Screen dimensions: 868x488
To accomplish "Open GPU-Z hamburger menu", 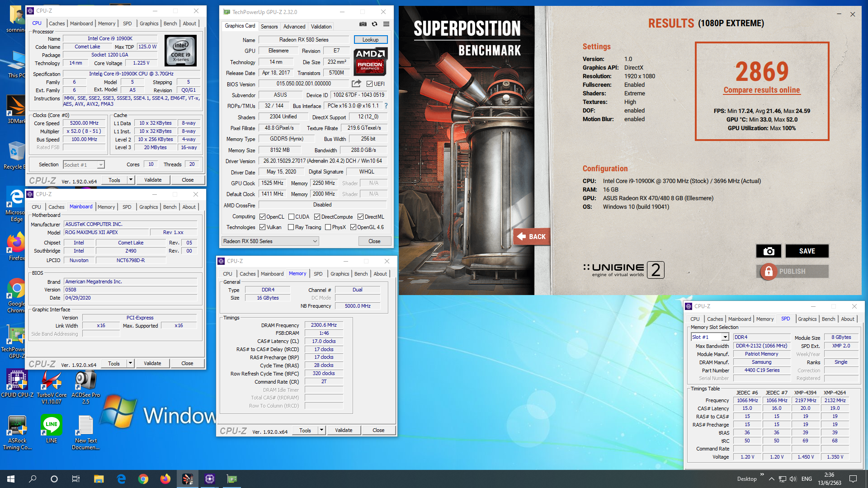I will click(x=386, y=24).
